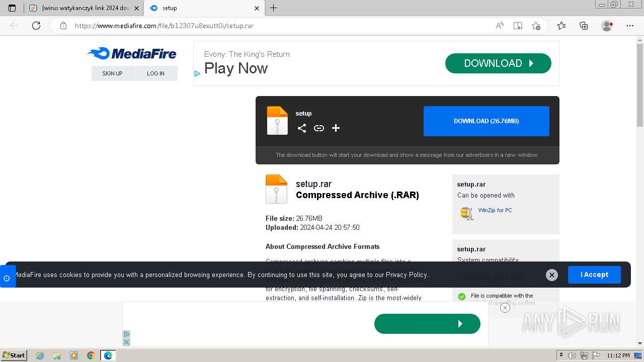The width and height of the screenshot is (644, 362).
Task: Click the LOG IN button
Action: click(x=156, y=73)
